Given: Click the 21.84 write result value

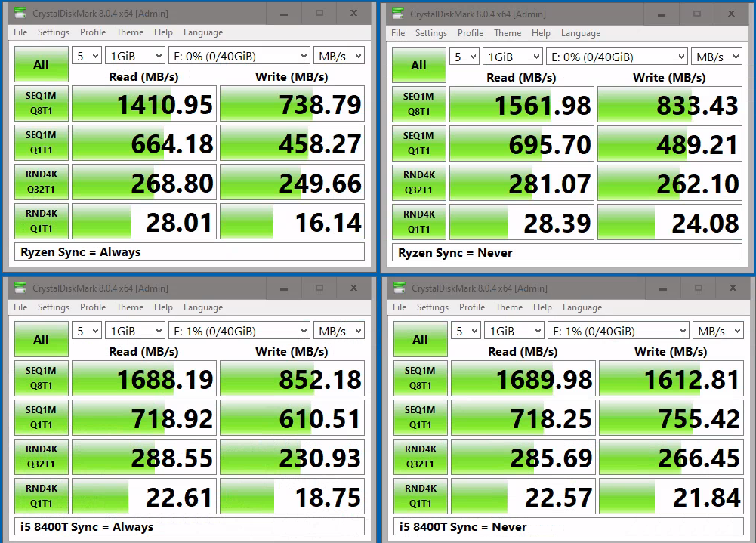Looking at the screenshot, I should tap(671, 495).
